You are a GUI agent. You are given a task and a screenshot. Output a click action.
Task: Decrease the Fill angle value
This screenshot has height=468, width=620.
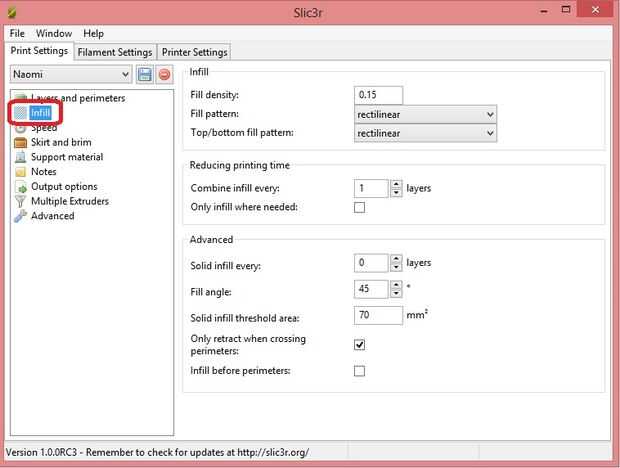point(396,293)
